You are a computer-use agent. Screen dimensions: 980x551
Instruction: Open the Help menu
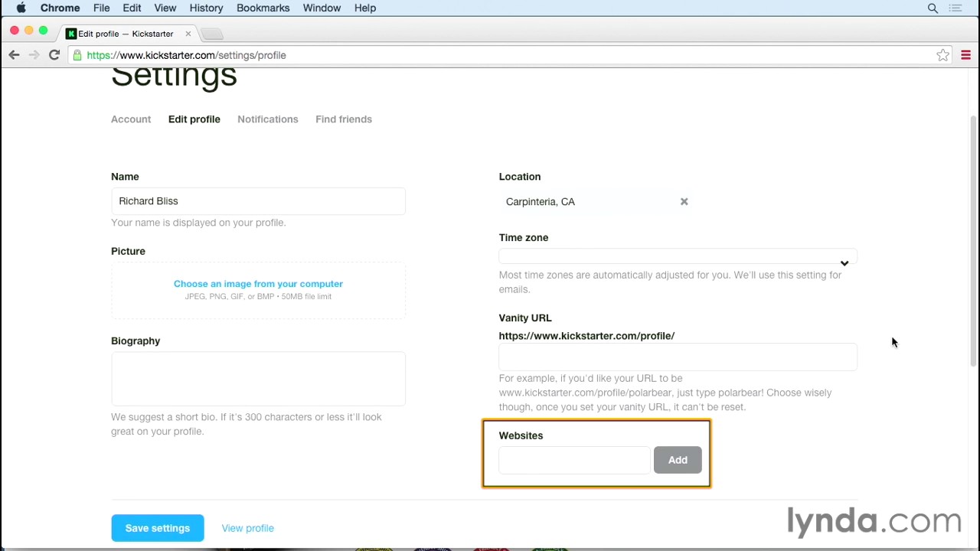[365, 8]
